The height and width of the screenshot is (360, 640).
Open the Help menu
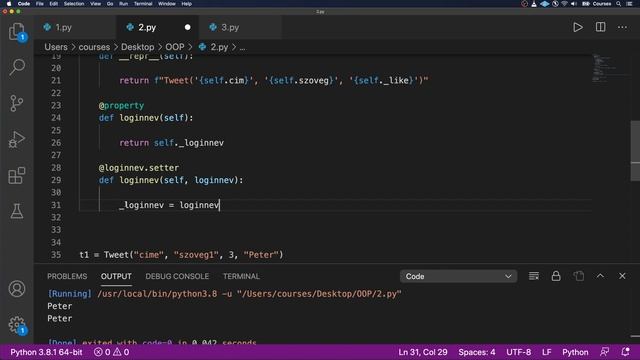187,4
